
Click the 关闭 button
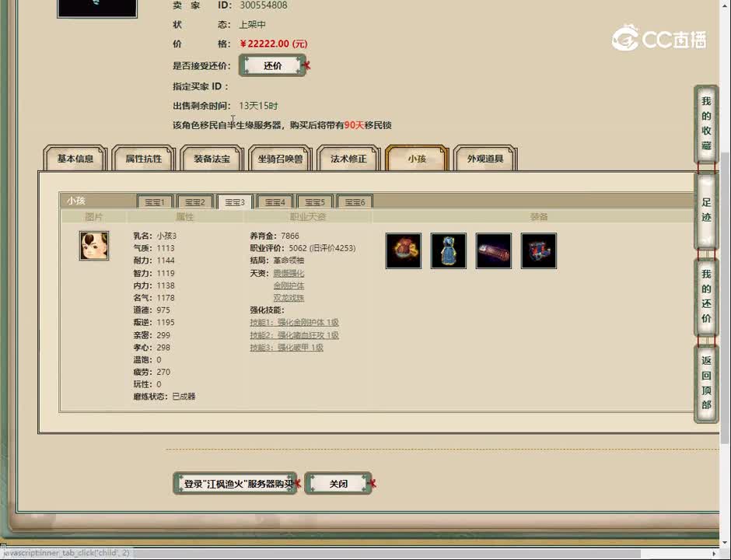click(x=338, y=484)
